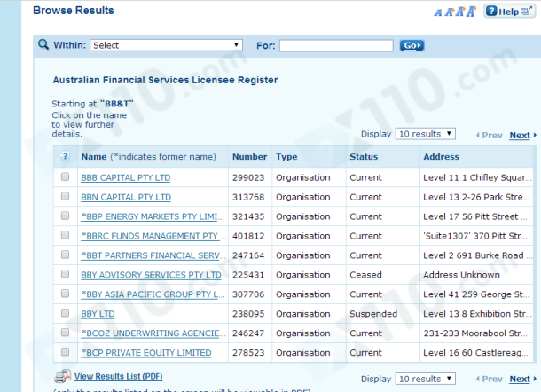Tick checkbox for BCP PRIVATE EQUITY row
541x392 pixels.
click(x=65, y=351)
